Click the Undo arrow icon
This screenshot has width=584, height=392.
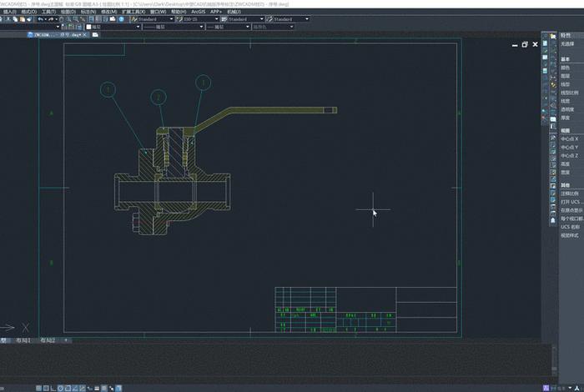point(40,19)
